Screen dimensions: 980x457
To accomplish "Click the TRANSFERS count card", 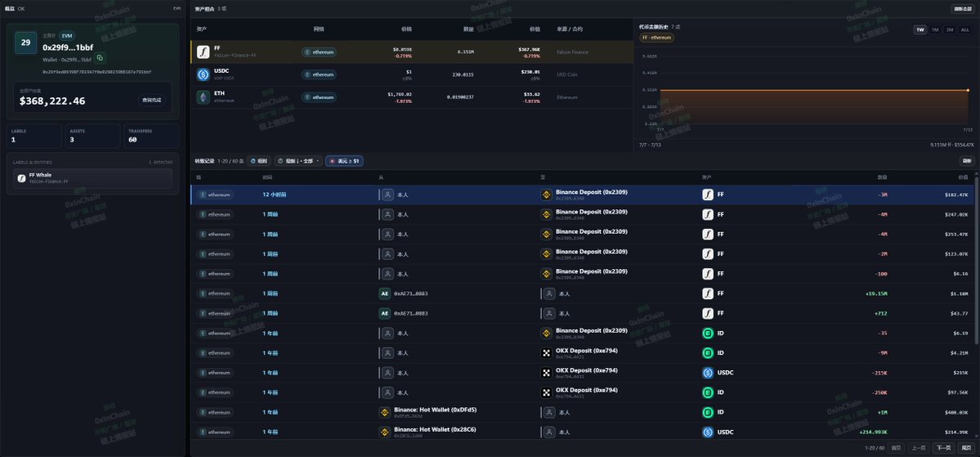I will tap(150, 136).
